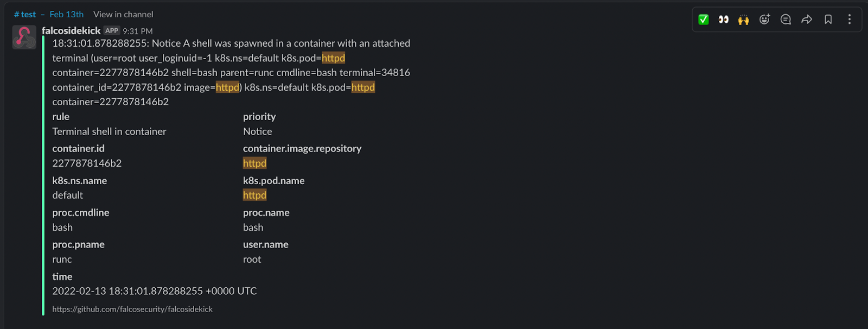The image size is (868, 329).
Task: React with the green checkmark emoji
Action: (704, 20)
